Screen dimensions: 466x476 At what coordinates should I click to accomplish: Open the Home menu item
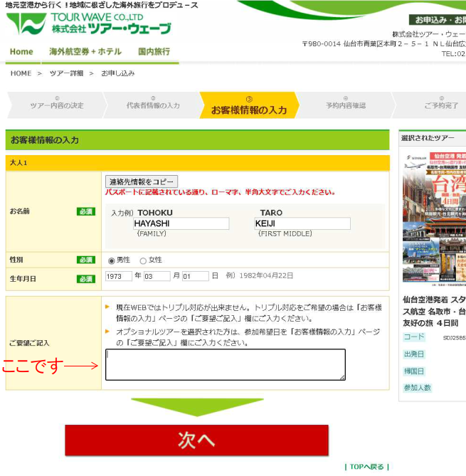21,52
